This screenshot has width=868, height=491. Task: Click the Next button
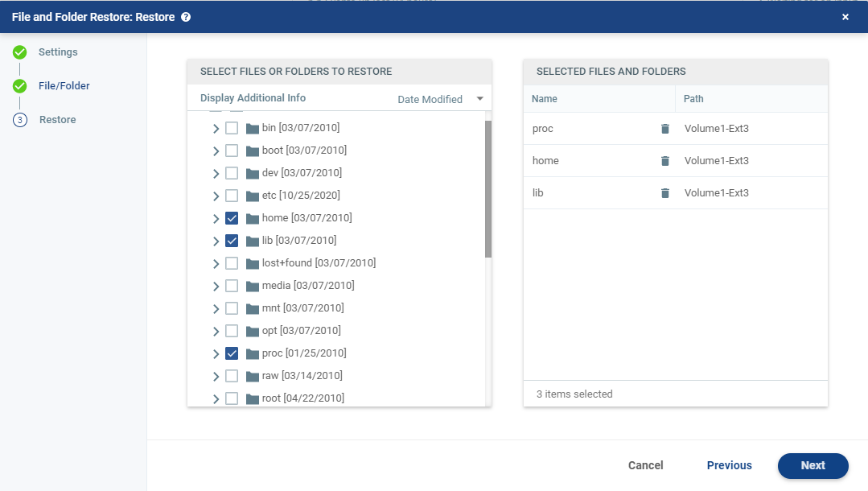812,465
